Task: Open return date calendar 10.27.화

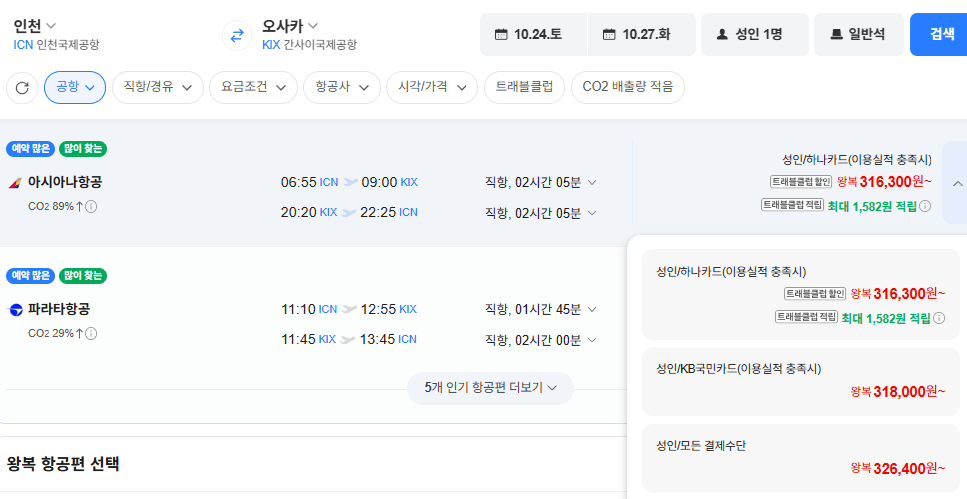Action: (641, 35)
